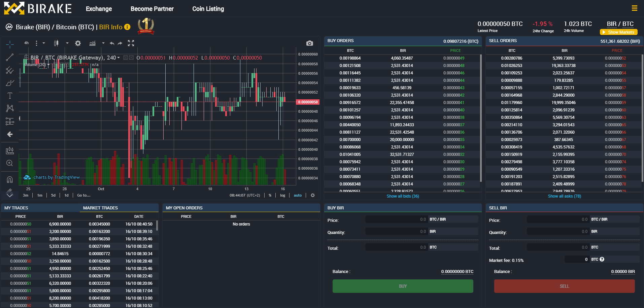Image resolution: width=644 pixels, height=308 pixels.
Task: Toggle log scale on chart
Action: coord(282,195)
